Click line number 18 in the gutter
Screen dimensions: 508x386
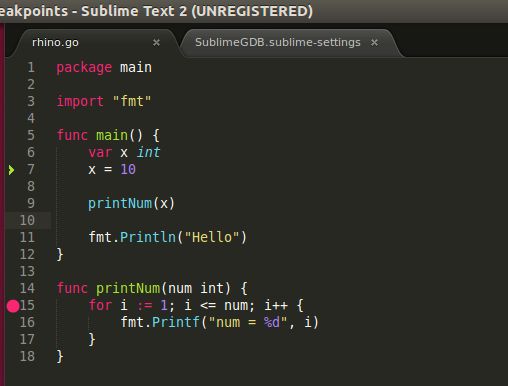[x=27, y=356]
